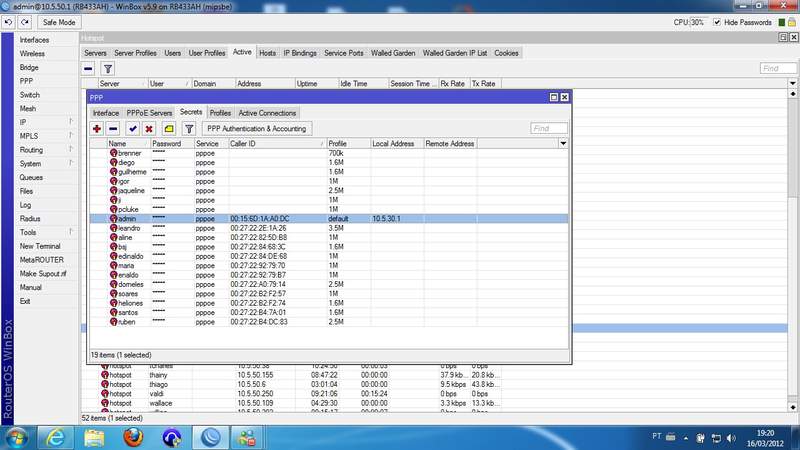The image size is (800, 450).
Task: Enable selected secret with blue checkmark icon
Action: (x=132, y=129)
